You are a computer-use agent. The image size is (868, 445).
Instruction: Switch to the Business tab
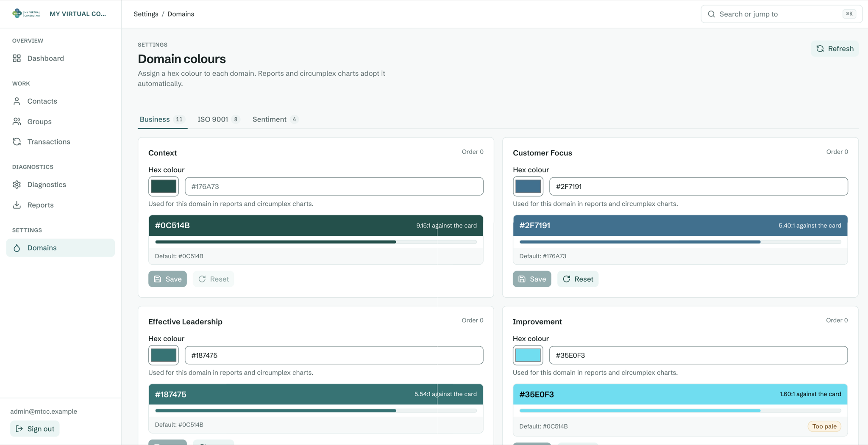coord(162,119)
